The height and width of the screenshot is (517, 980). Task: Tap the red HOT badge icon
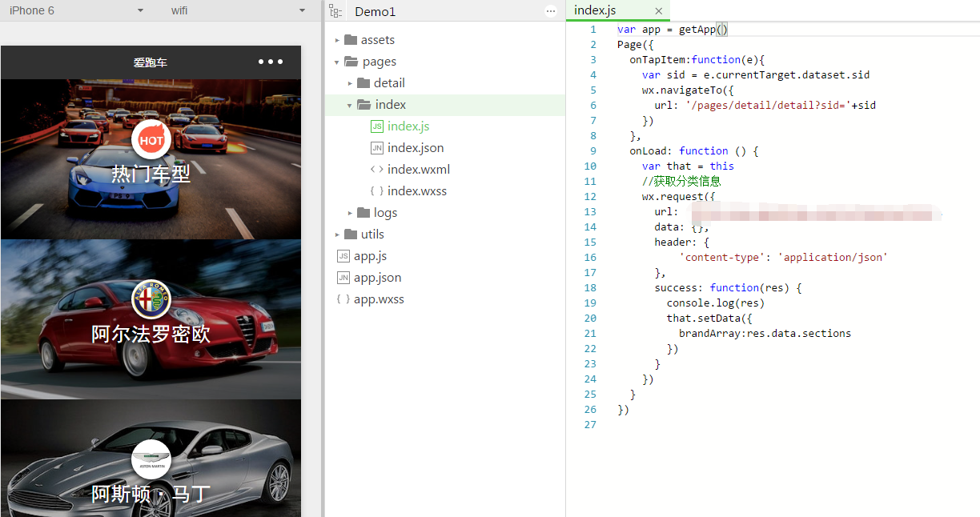[x=151, y=140]
